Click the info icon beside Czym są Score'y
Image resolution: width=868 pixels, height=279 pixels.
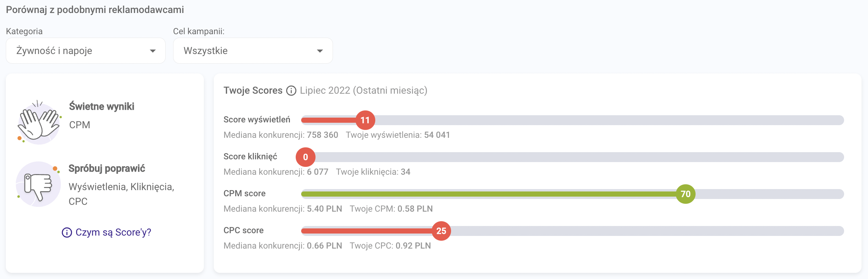(x=67, y=232)
